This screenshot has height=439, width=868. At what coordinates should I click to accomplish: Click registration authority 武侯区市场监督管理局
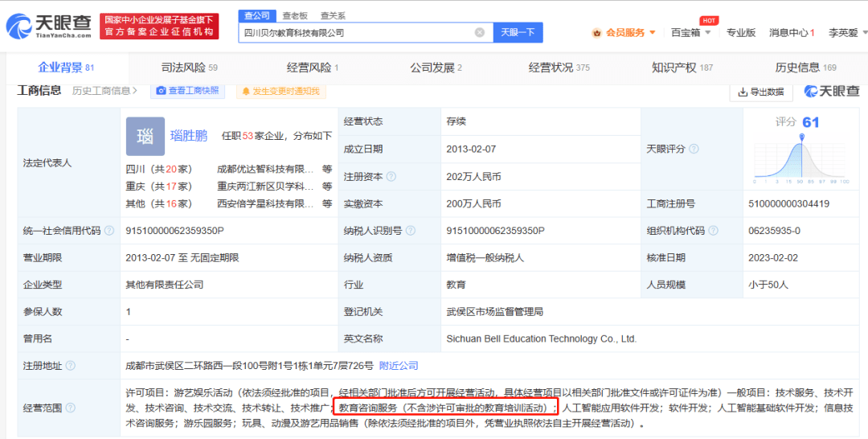(495, 312)
